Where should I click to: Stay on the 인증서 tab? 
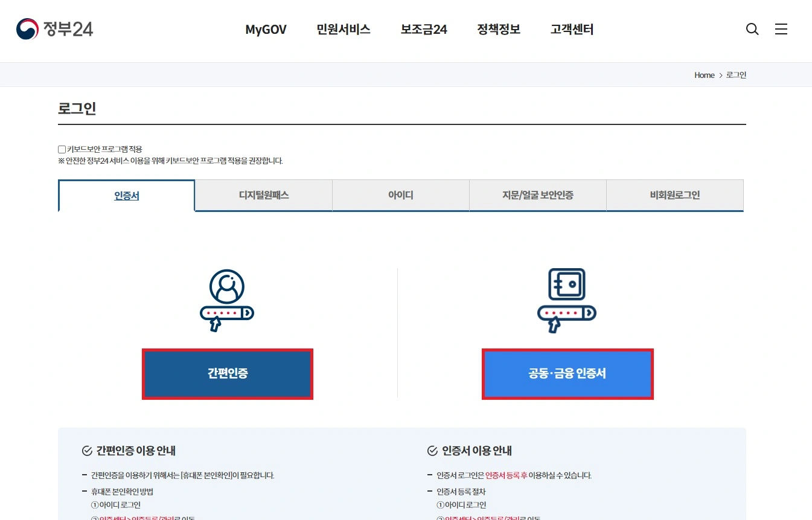[126, 195]
